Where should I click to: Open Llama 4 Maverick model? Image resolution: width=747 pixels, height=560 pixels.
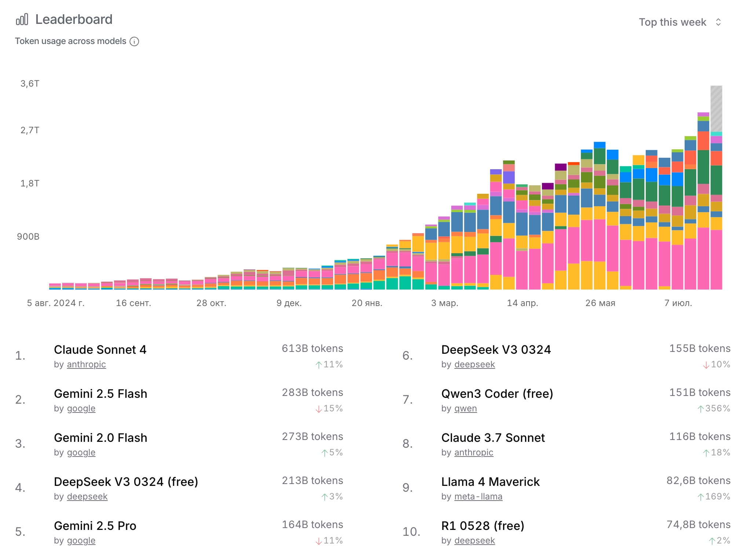[x=491, y=482]
